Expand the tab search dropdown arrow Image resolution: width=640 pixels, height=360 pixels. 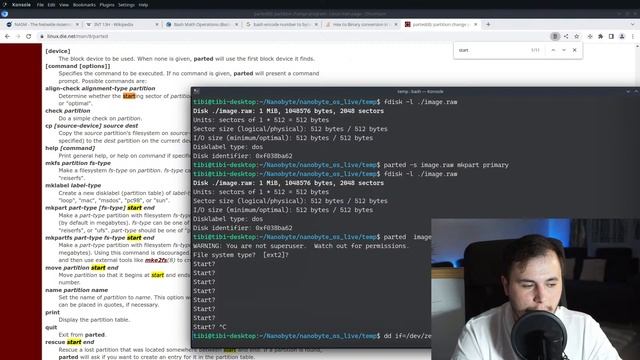(633, 24)
